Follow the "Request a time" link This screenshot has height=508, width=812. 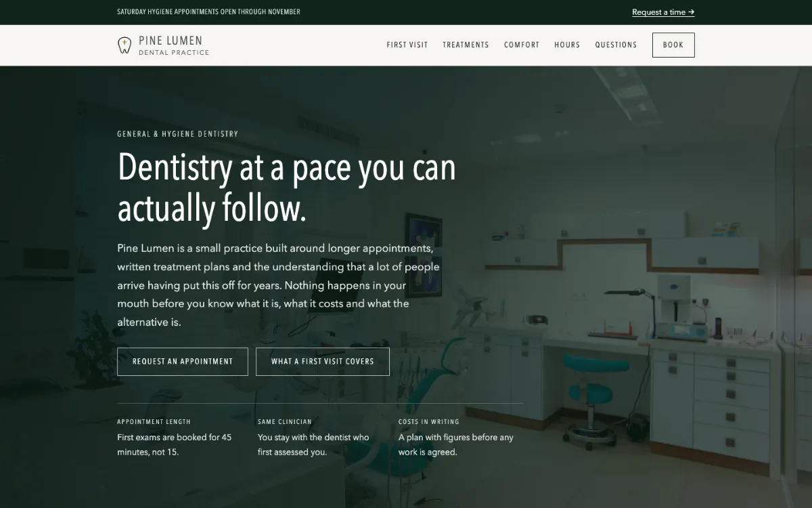[x=663, y=12]
